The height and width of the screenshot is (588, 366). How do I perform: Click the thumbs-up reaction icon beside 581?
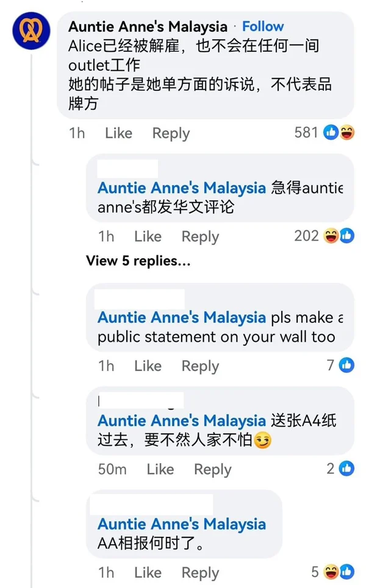coord(331,132)
